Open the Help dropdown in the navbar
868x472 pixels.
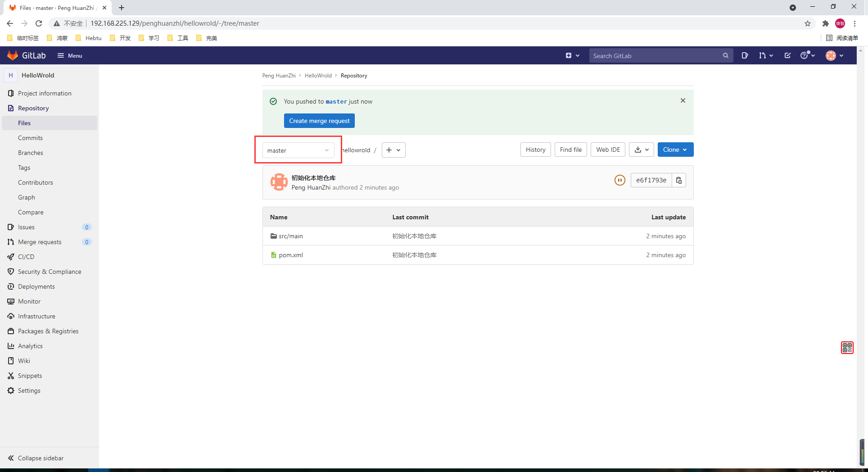[808, 55]
